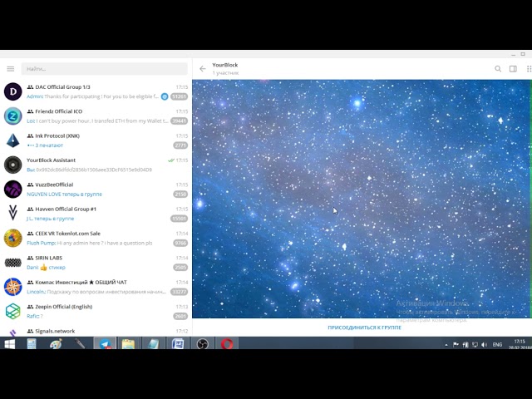Viewport: 532px width, 399px height.
Task: Click NGUYEN LOVE joined-group preview
Action: (65, 195)
